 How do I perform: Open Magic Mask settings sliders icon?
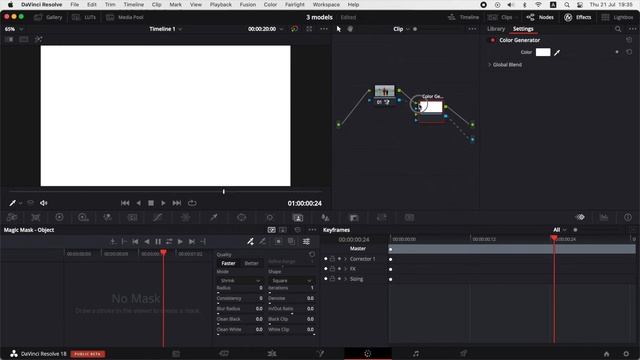[307, 242]
